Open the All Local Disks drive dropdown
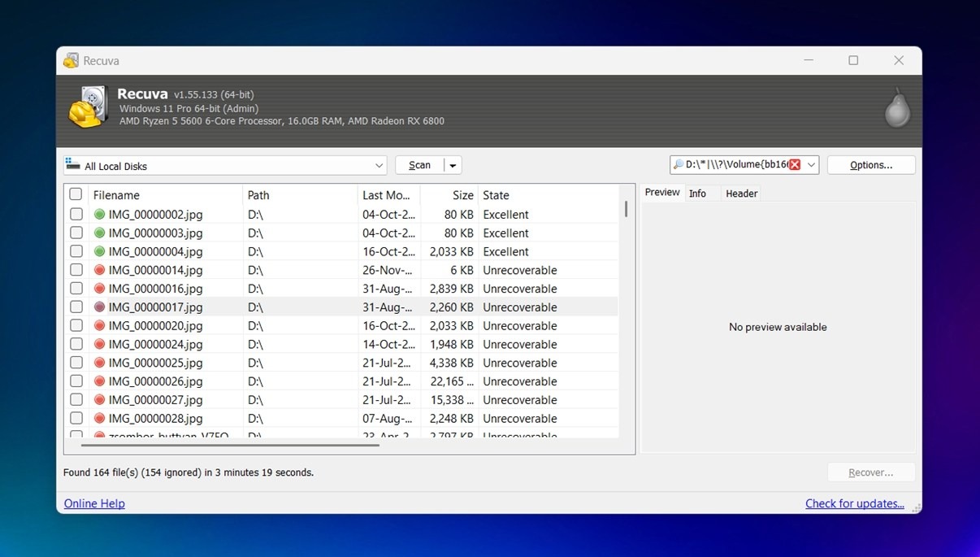The image size is (980, 557). pyautogui.click(x=225, y=165)
